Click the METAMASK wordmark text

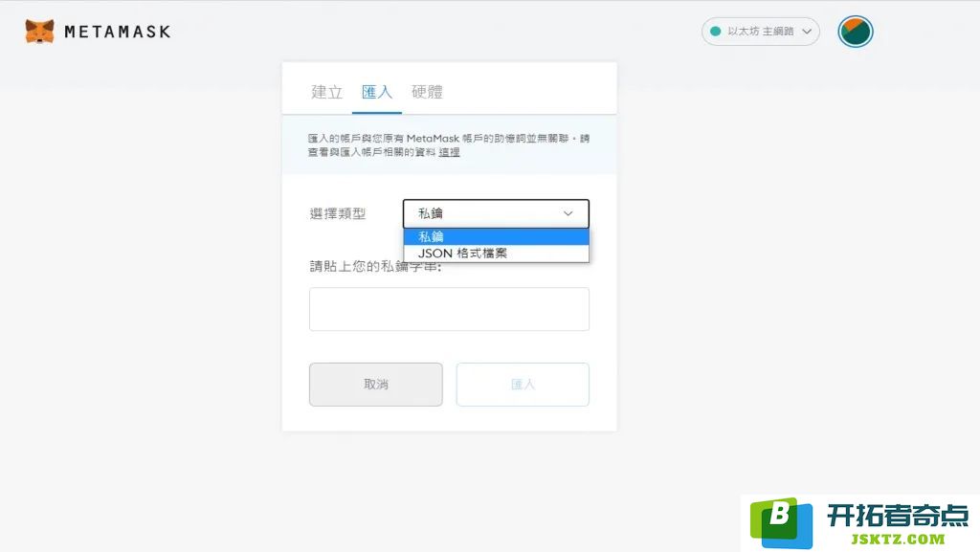pos(118,32)
